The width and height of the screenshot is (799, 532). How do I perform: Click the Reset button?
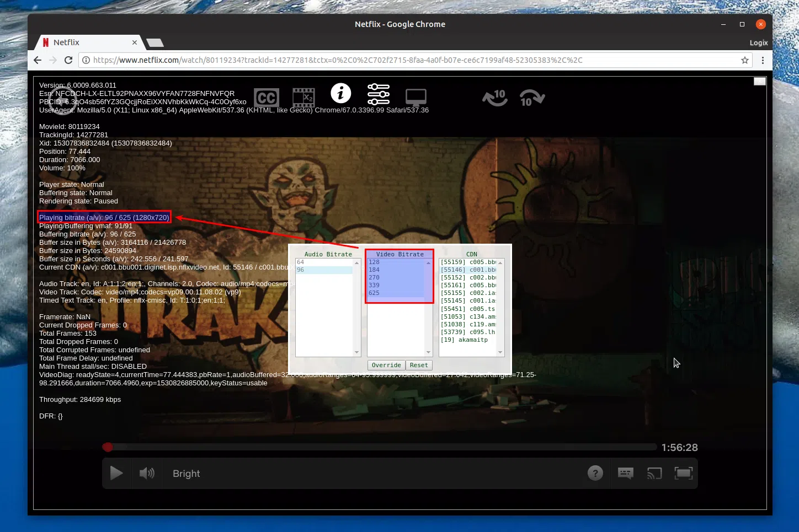tap(419, 365)
